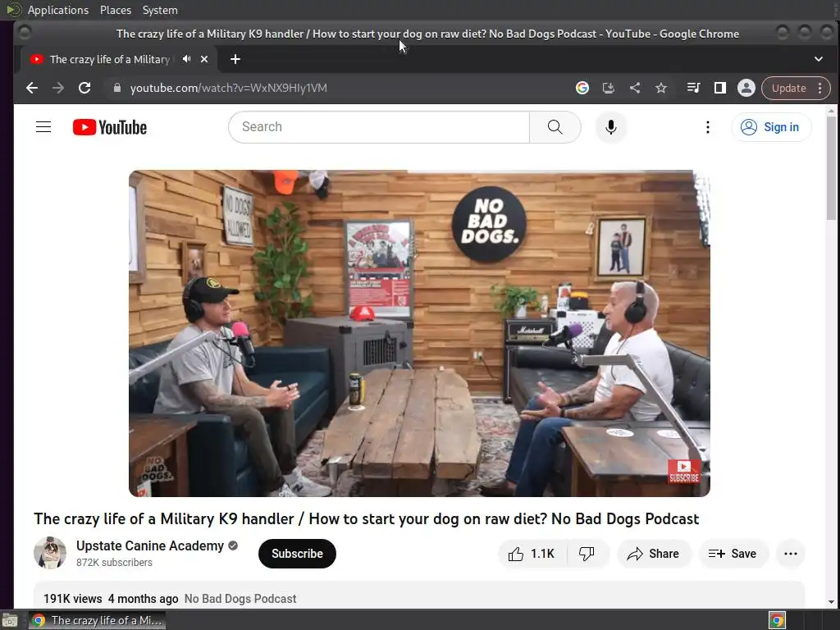Mute tab using speaker icon
Screen dimensions: 840x630
pyautogui.click(x=186, y=59)
